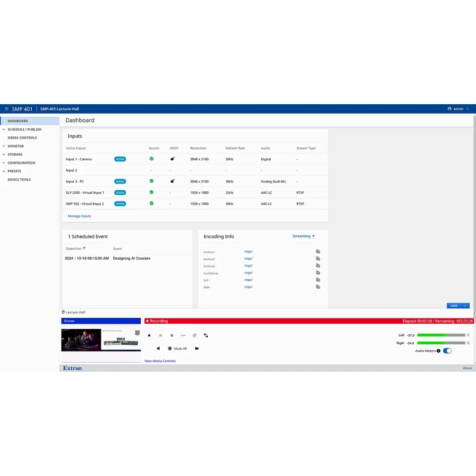Screen dimensions: 476x476
Task: Pause the current recording
Action: tap(161, 335)
